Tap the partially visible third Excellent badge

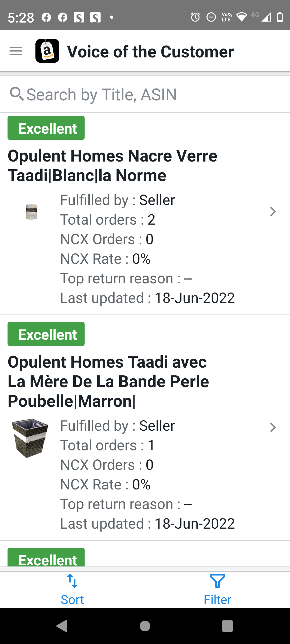(46, 557)
